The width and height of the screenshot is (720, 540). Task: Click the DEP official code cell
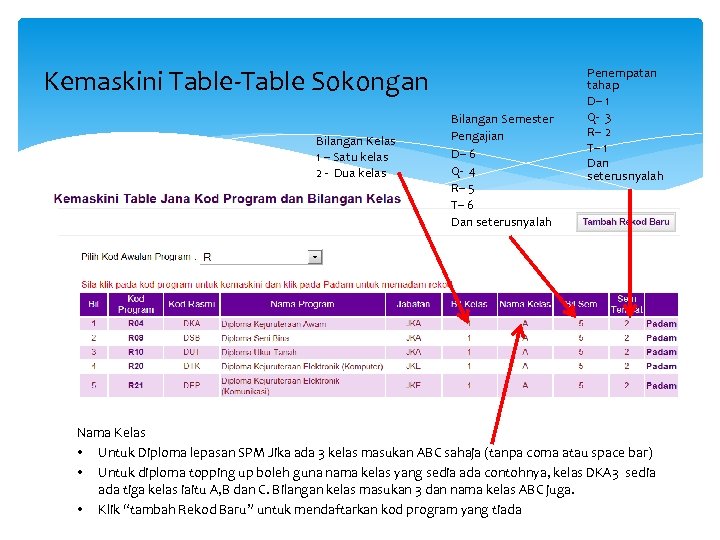(x=191, y=385)
